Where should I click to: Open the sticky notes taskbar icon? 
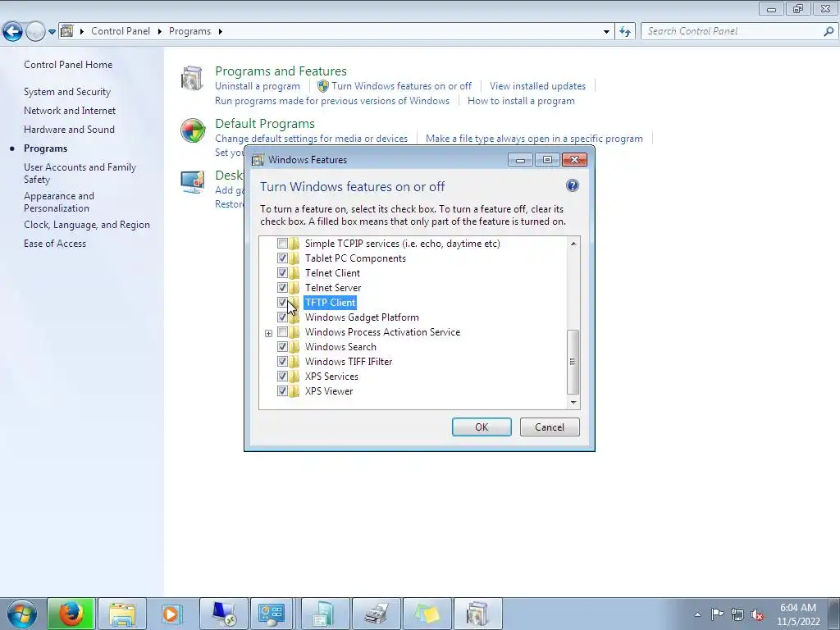427,614
